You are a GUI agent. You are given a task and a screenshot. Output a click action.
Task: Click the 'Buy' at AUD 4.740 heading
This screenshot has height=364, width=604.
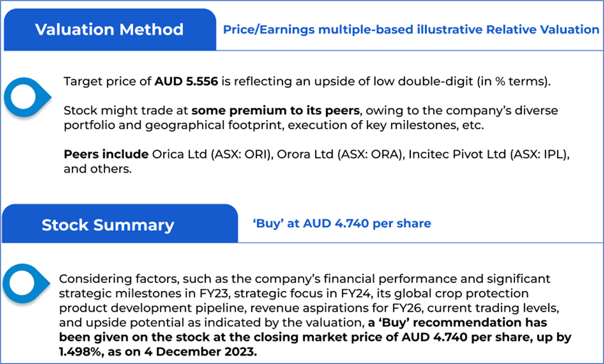point(341,223)
